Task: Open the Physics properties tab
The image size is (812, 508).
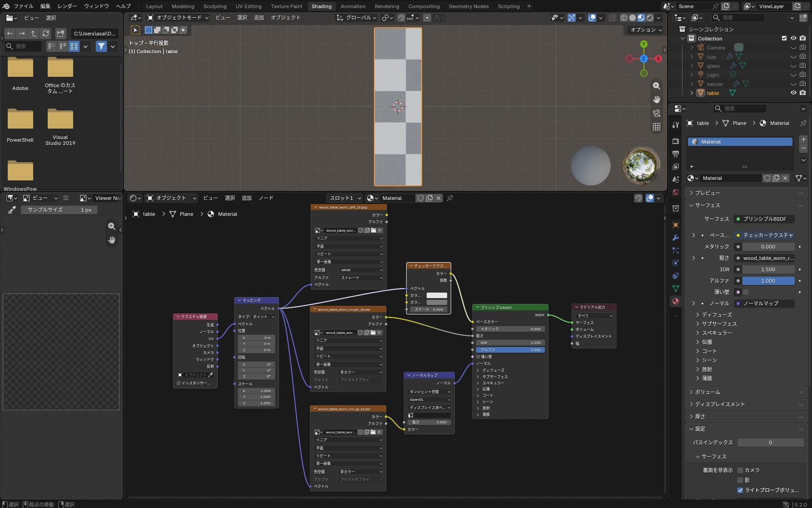Action: (676, 263)
